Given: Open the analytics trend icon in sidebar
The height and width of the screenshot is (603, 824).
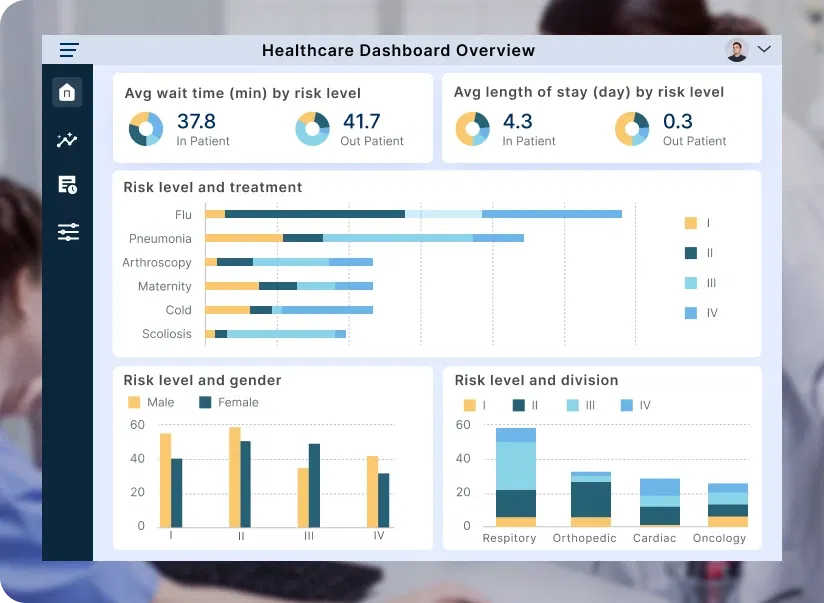Looking at the screenshot, I should [67, 140].
